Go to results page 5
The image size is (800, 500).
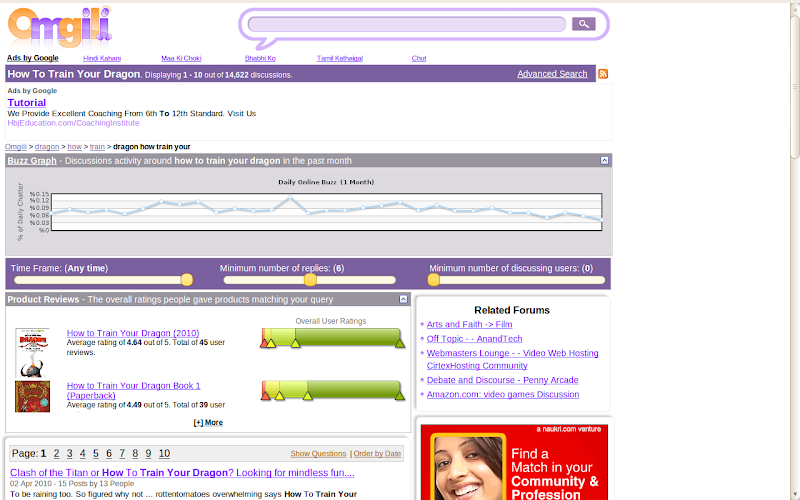pos(95,454)
